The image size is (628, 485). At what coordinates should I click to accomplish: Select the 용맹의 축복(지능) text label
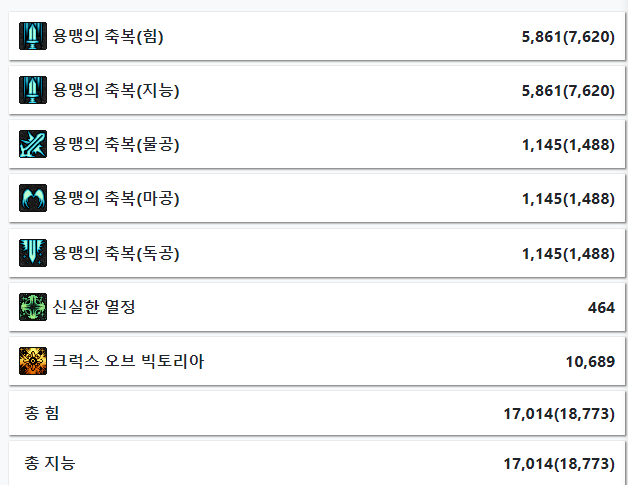tap(116, 91)
